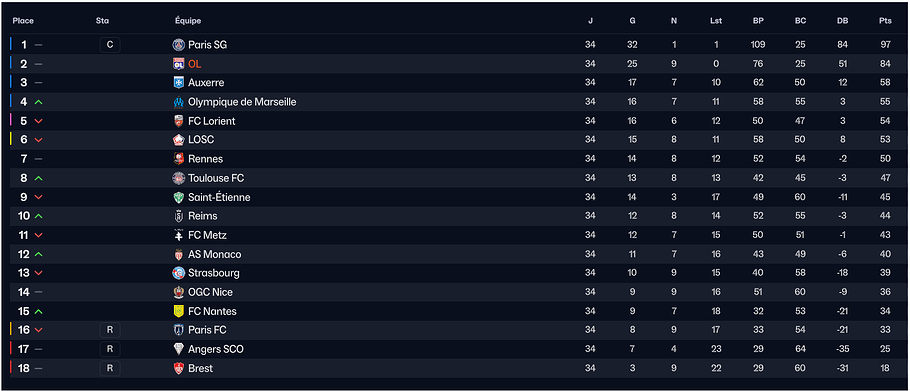
Task: Click the champion C status badge
Action: point(110,45)
